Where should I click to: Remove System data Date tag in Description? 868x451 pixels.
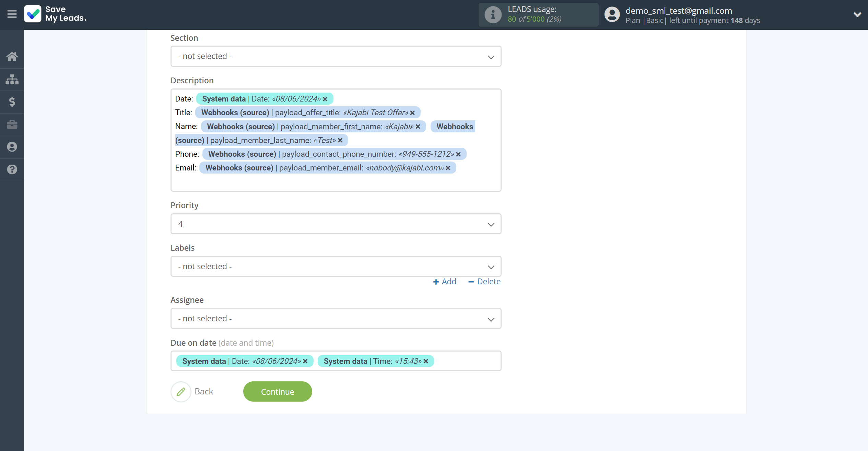[325, 99]
